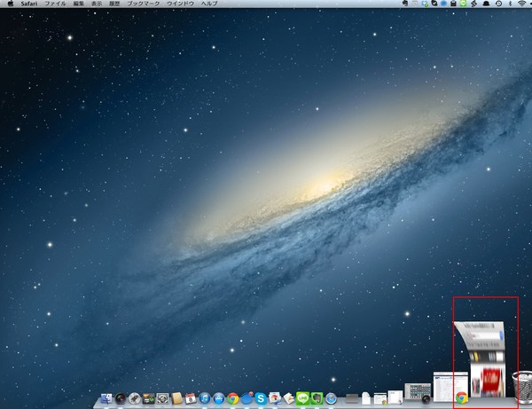532x409 pixels.
Task: Expand the 表示 (View) menu
Action: click(x=97, y=4)
